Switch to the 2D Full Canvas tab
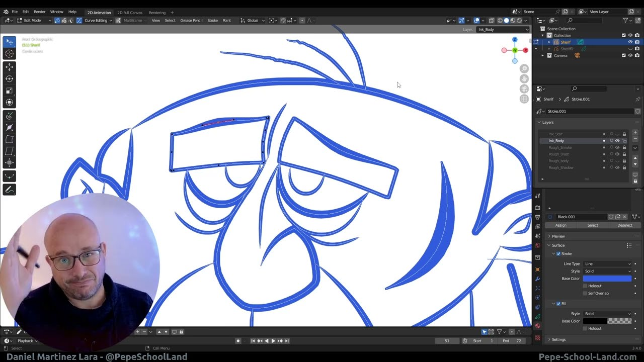The width and height of the screenshot is (644, 362). click(130, 13)
